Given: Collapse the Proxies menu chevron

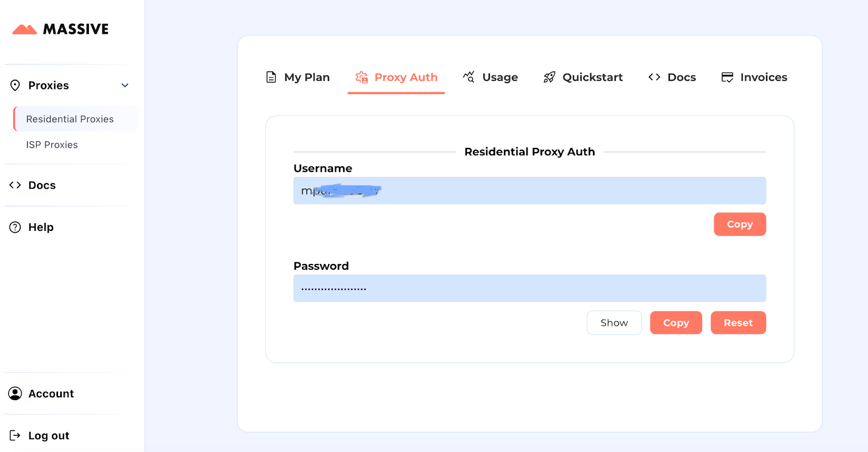Looking at the screenshot, I should [125, 86].
